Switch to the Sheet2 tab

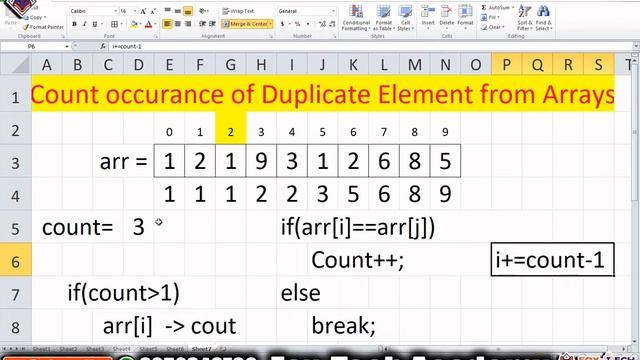68,349
